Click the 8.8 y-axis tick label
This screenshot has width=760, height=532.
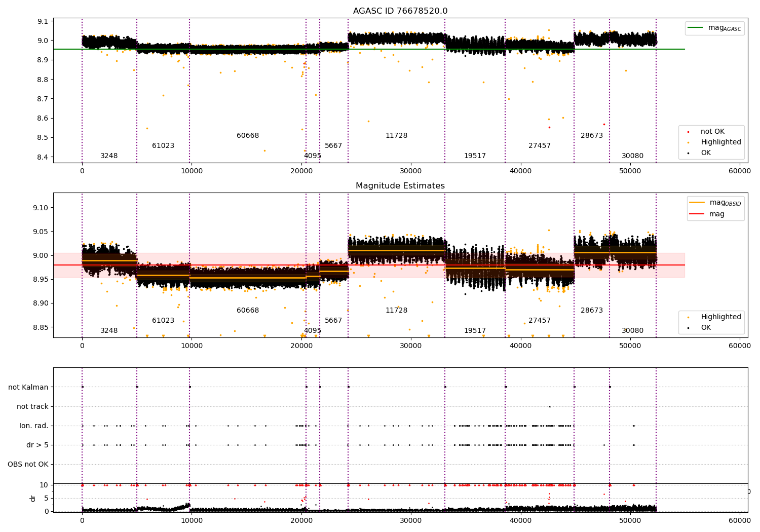tap(43, 80)
